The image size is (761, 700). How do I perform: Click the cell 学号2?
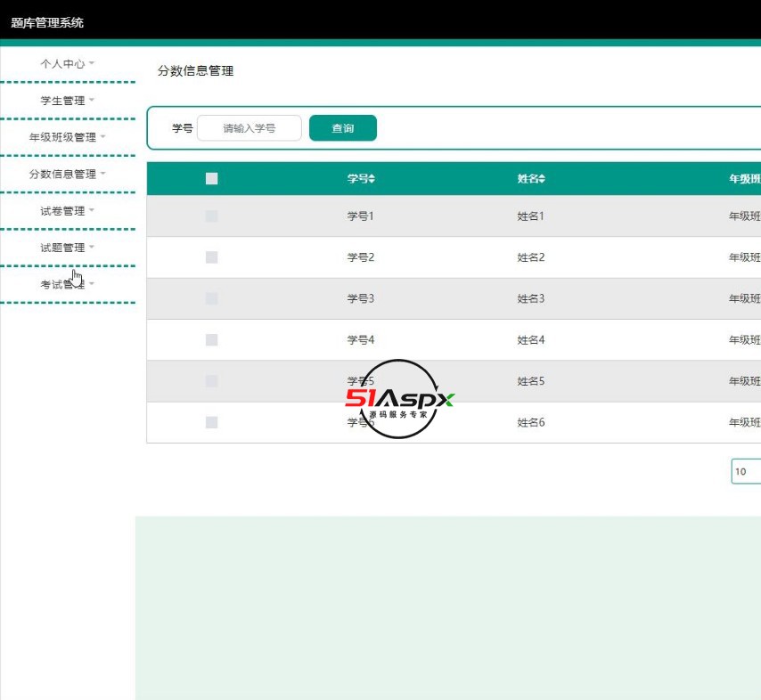(361, 257)
